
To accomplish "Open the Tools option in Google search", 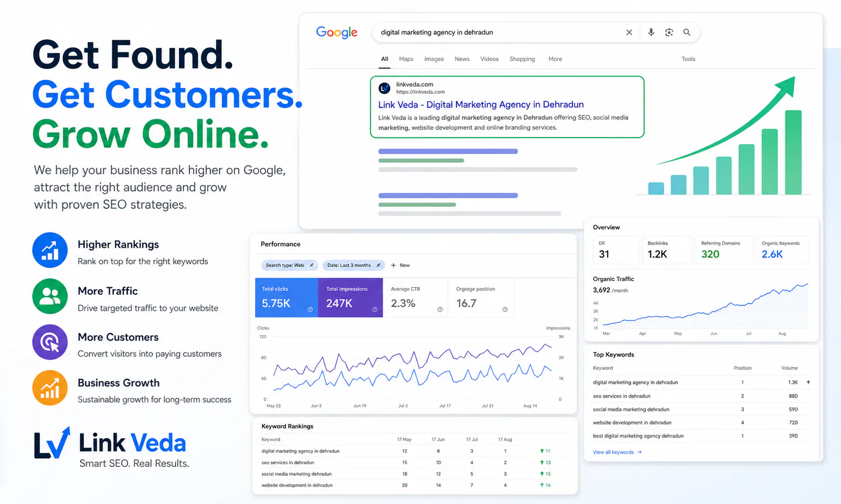I will (x=688, y=59).
